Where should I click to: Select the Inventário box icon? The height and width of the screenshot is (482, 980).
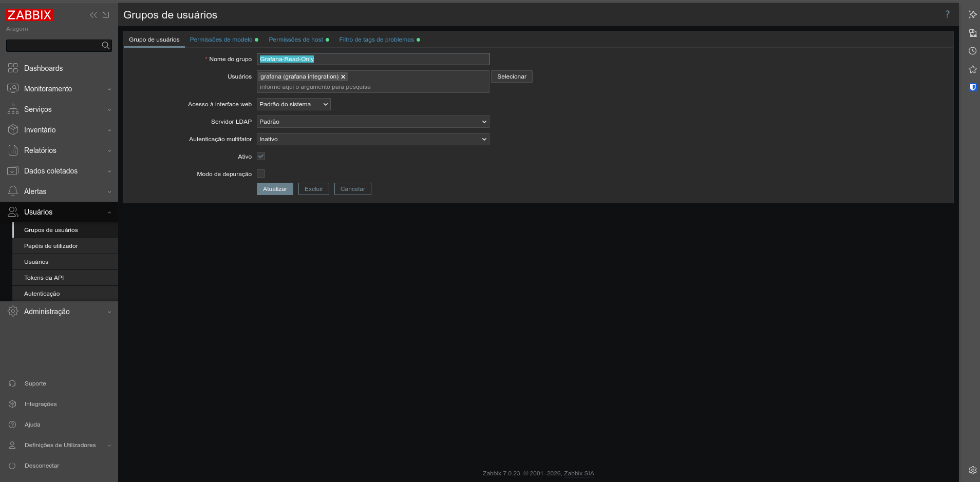point(12,129)
